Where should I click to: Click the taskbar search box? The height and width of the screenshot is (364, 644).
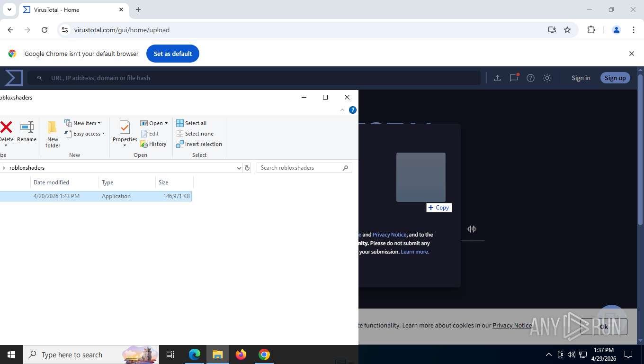92,355
